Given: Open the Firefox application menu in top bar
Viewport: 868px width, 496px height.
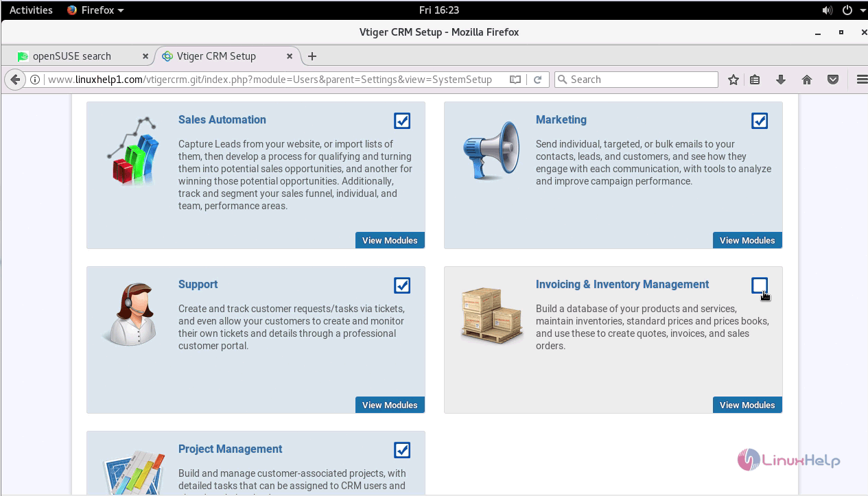Looking at the screenshot, I should pyautogui.click(x=93, y=10).
